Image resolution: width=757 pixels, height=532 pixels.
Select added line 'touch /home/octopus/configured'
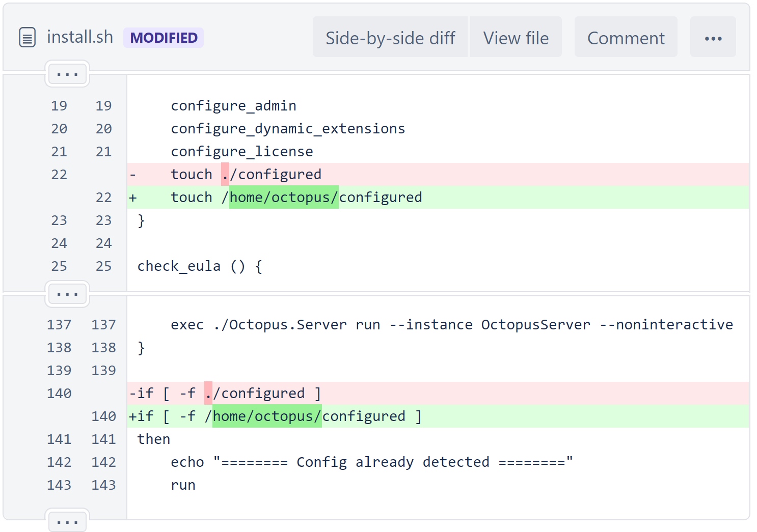[438, 198]
